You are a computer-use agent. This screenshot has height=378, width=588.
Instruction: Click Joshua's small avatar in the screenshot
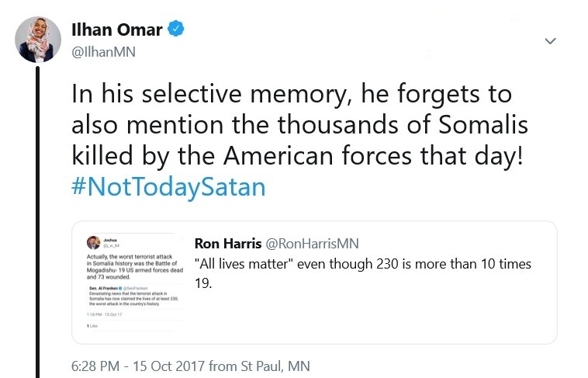[93, 242]
